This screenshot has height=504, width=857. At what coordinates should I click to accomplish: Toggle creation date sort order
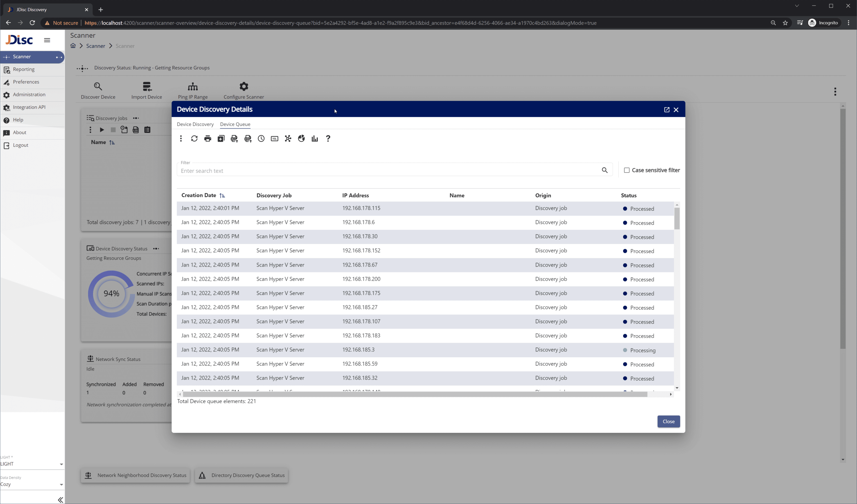223,195
